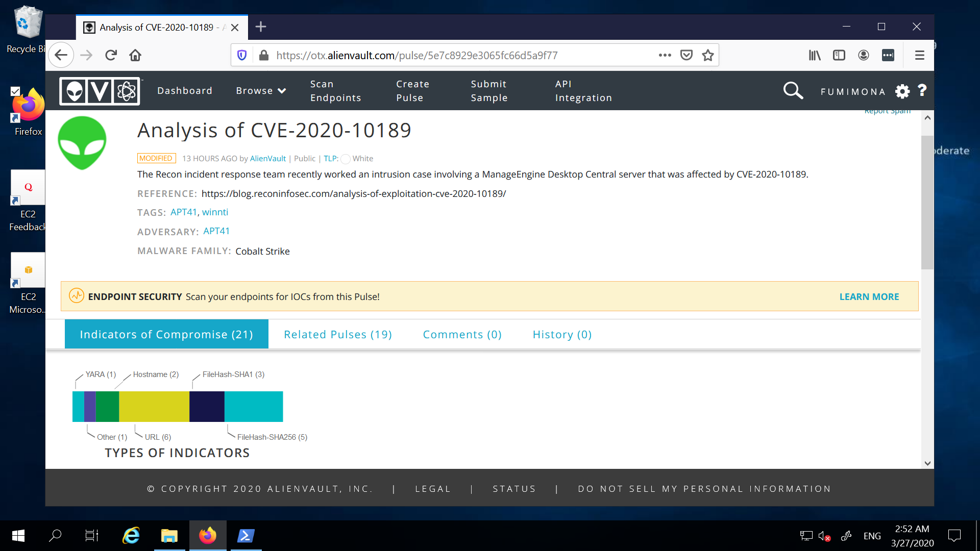Click the FileHash-SHA256 teal bar segment
980x551 pixels.
(x=254, y=407)
